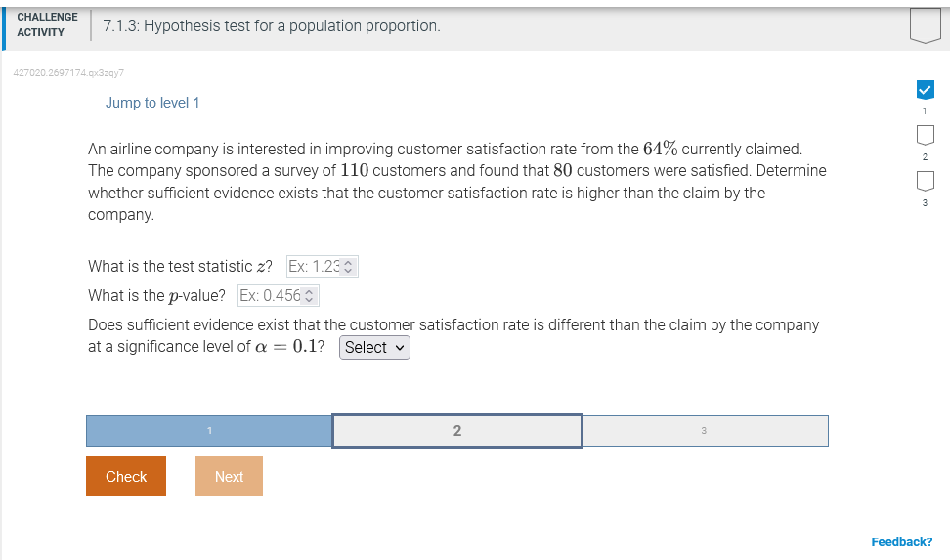Viewport: 950px width, 560px height.
Task: Switch to progress bar level 3
Action: [706, 431]
